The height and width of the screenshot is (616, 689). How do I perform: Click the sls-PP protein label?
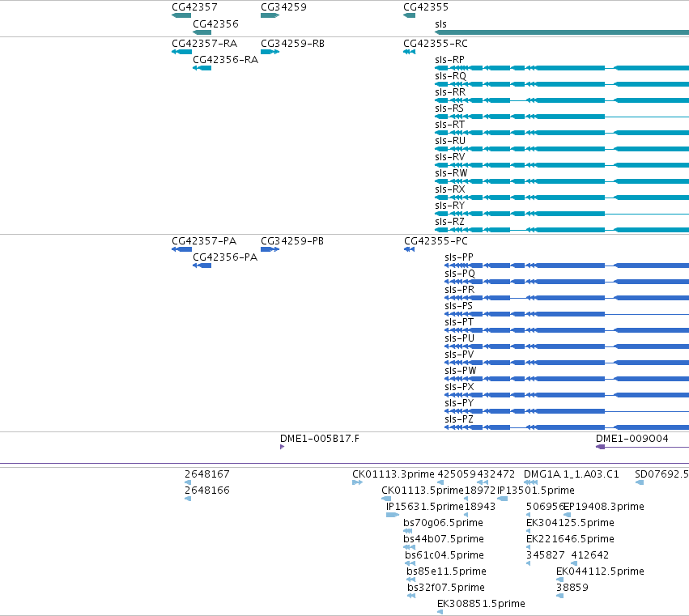tap(459, 257)
